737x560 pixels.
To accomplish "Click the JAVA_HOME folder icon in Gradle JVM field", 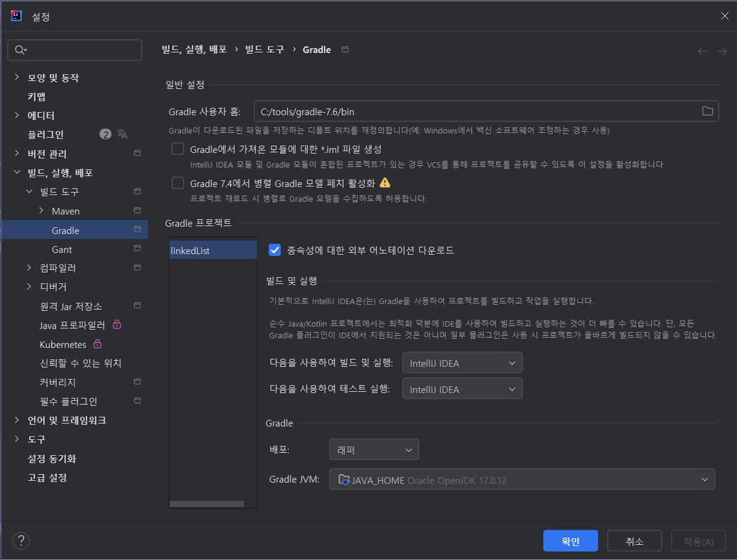I will pyautogui.click(x=344, y=480).
